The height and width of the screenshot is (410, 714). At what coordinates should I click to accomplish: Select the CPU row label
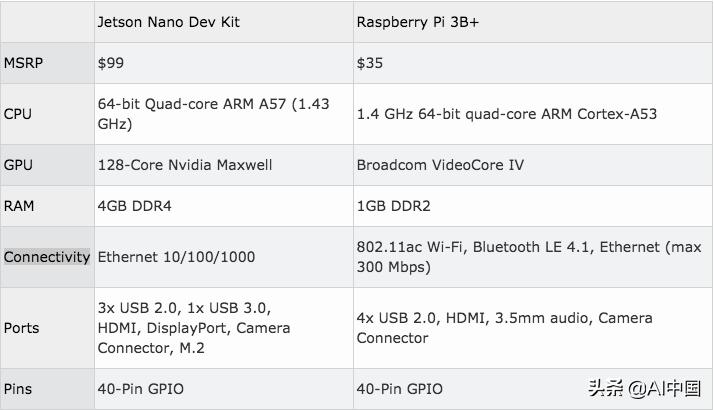point(18,114)
